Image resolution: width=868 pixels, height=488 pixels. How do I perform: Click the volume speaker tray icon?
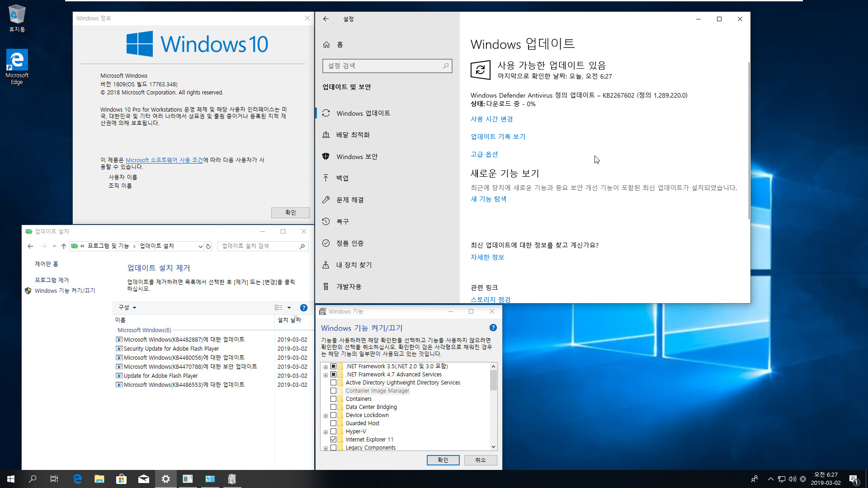(x=793, y=479)
